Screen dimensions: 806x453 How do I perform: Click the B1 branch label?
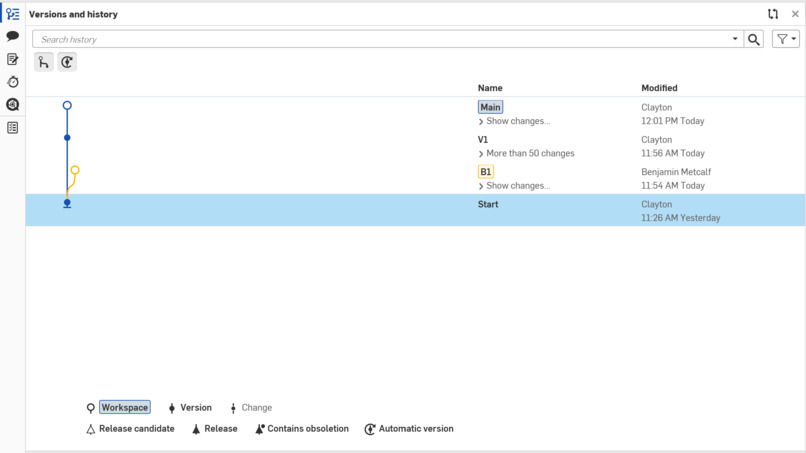[x=486, y=172]
